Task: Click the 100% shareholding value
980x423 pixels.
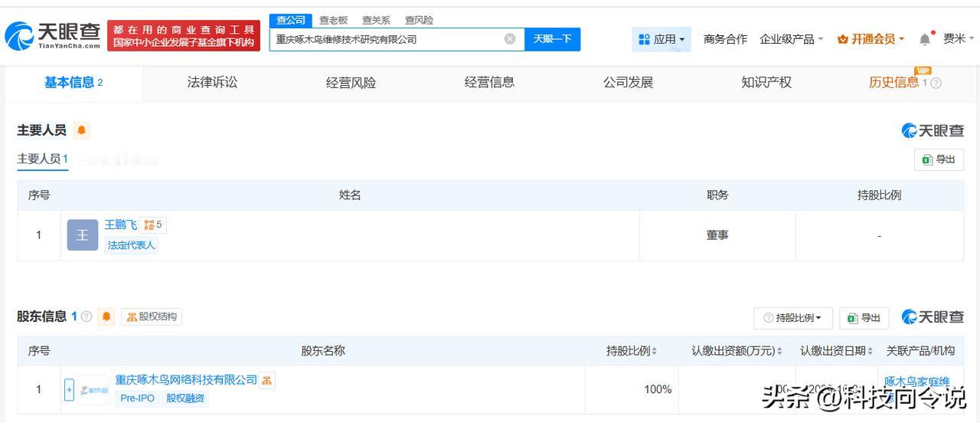Action: pyautogui.click(x=658, y=389)
